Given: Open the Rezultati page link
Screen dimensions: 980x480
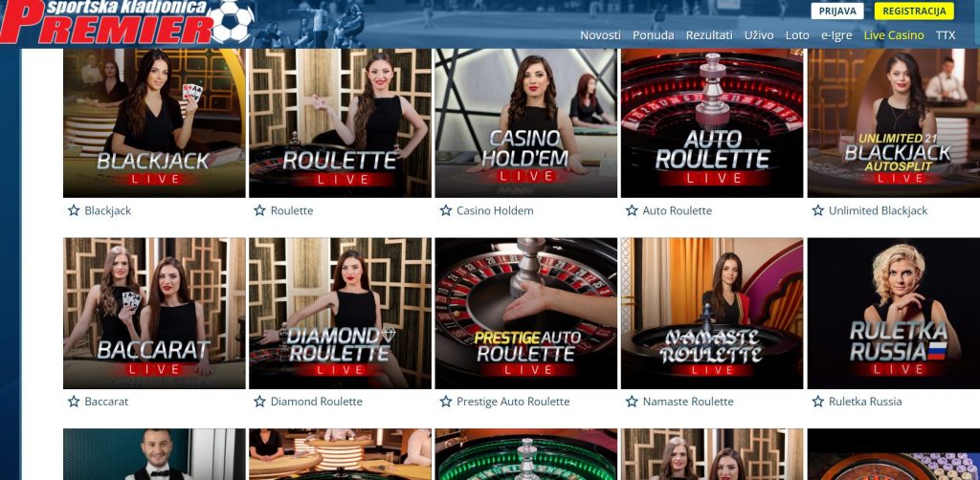Looking at the screenshot, I should click(709, 35).
